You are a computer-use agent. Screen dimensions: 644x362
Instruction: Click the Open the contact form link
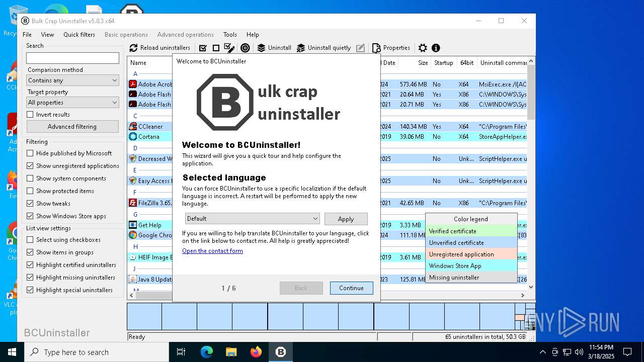point(212,251)
